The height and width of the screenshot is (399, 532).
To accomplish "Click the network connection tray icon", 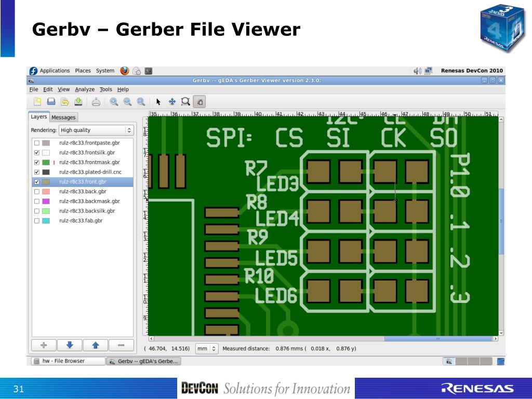I will (428, 71).
